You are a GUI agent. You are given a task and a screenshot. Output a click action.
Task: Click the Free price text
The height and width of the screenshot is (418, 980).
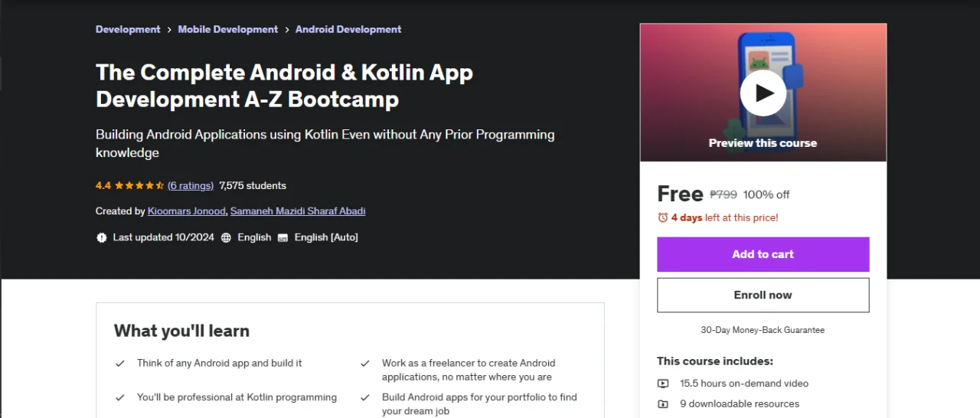pyautogui.click(x=680, y=194)
